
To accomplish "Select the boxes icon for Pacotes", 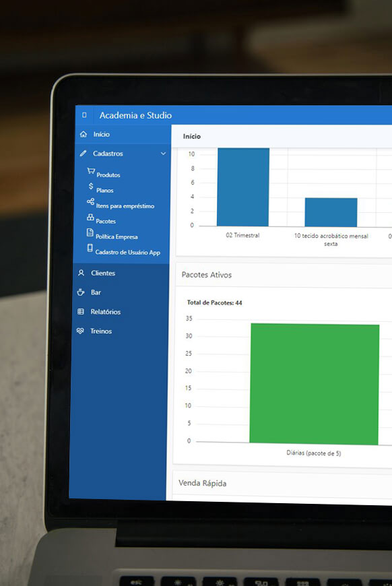I will [90, 217].
